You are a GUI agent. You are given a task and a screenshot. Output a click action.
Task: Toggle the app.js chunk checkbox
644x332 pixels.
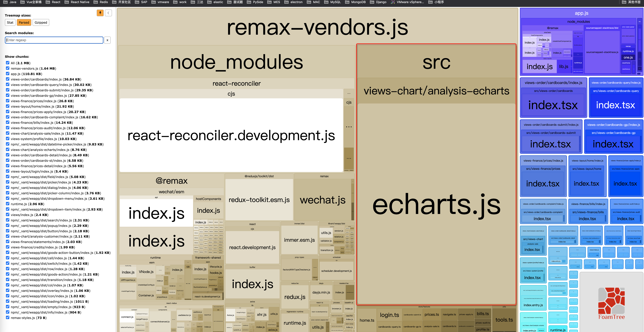pos(8,74)
